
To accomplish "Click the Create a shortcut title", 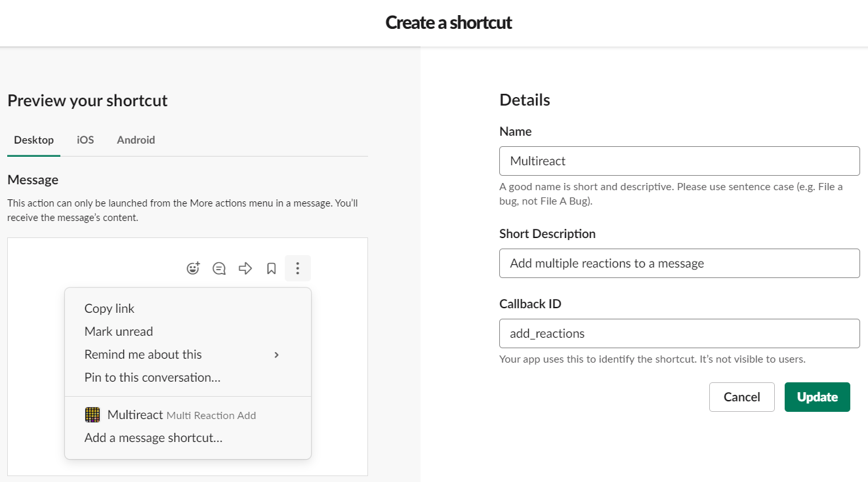I will point(449,22).
